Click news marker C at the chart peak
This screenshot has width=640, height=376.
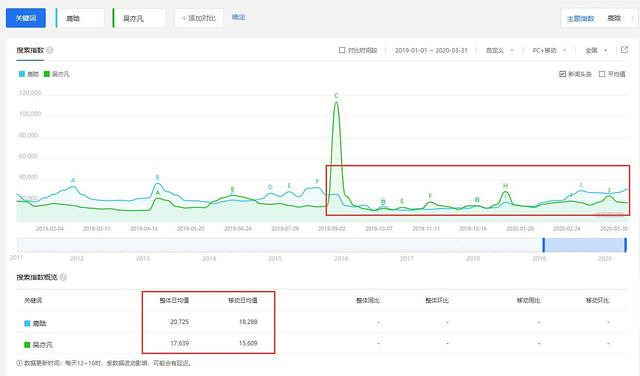[336, 96]
